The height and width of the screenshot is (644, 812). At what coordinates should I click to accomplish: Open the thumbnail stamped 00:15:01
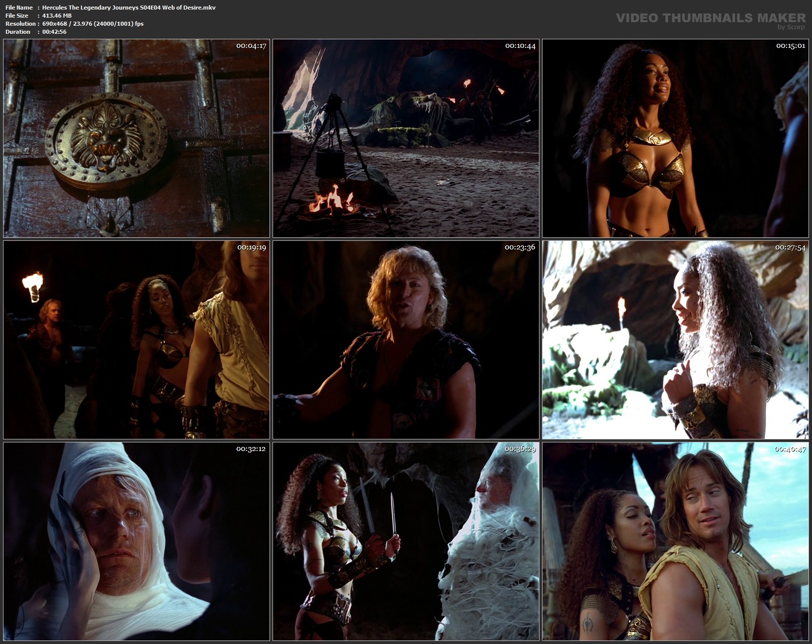(x=675, y=138)
